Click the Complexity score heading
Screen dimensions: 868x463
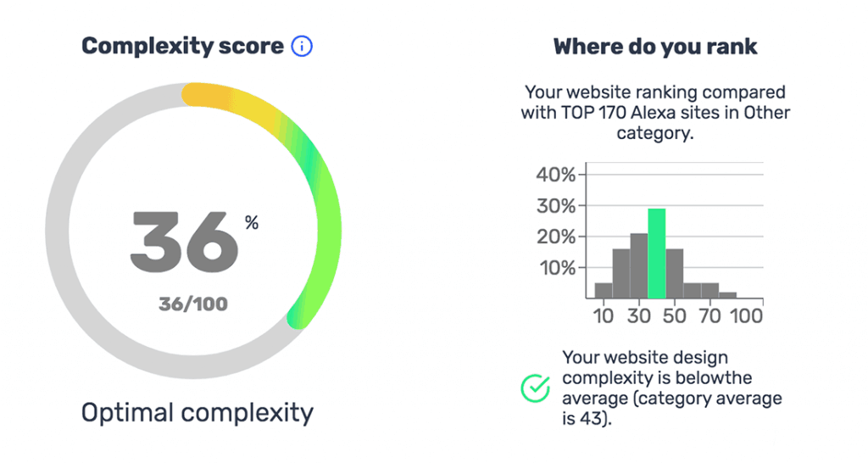pos(182,47)
